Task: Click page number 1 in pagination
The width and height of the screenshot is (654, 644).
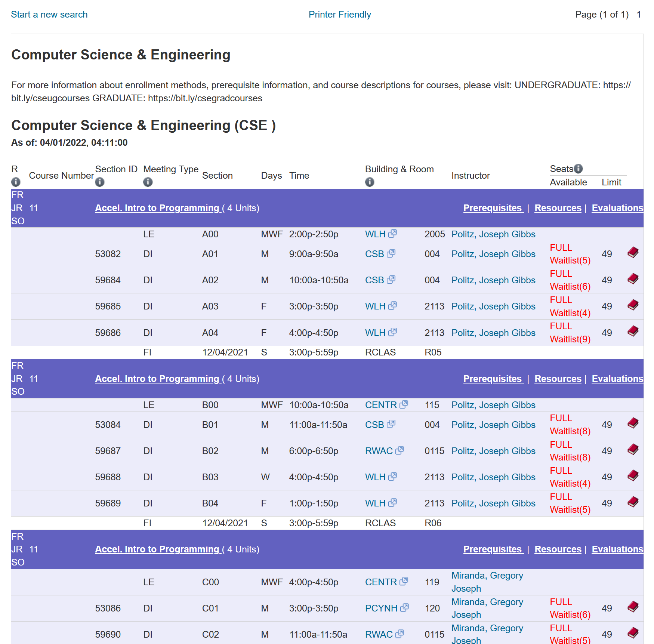Action: [639, 15]
